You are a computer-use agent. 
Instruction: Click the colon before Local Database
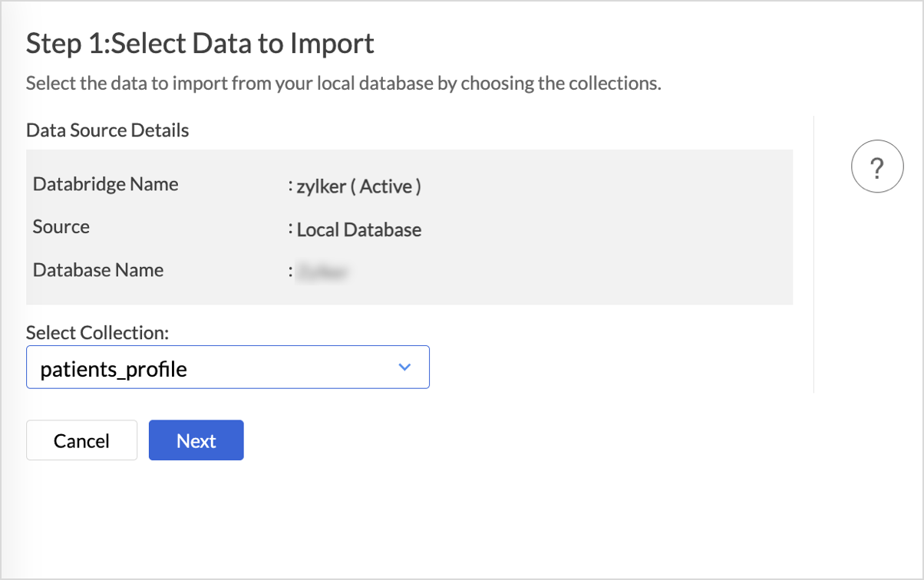click(x=291, y=229)
